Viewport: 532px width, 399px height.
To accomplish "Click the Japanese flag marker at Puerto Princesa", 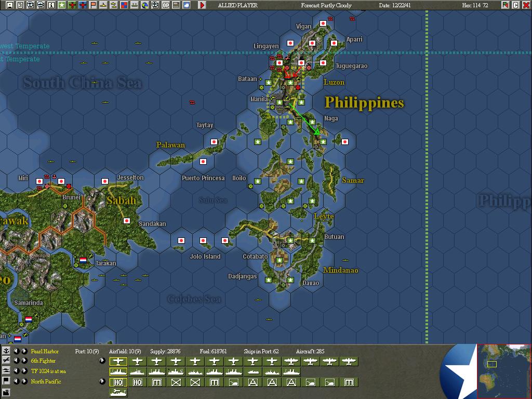I will tap(203, 162).
